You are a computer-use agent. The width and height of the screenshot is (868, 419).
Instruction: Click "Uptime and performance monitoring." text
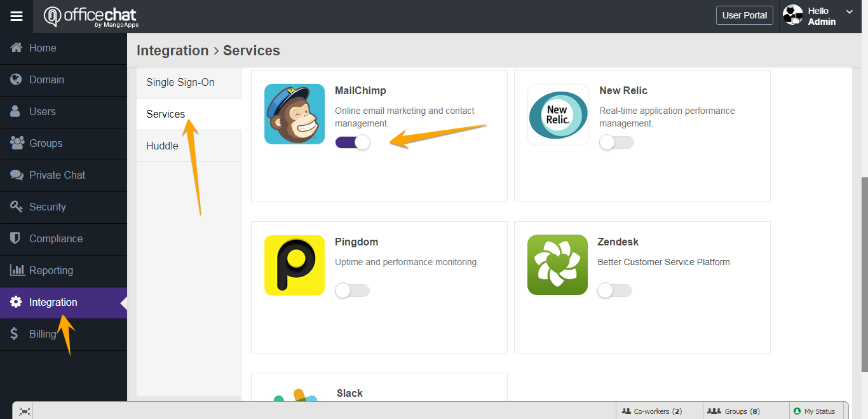407,262
